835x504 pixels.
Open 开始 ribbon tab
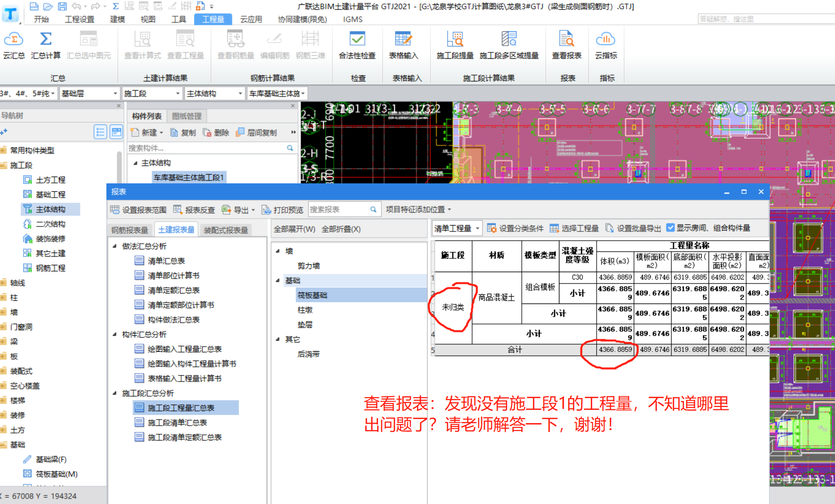[x=41, y=19]
